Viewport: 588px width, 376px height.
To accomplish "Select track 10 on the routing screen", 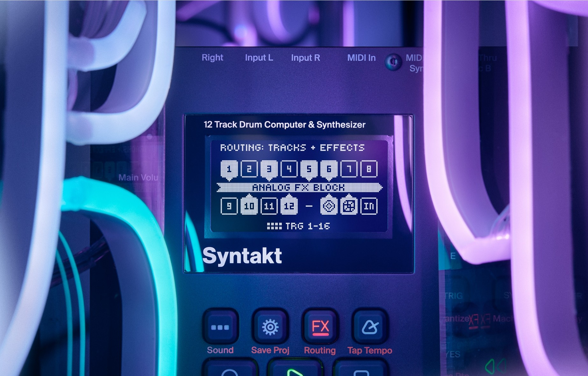I will [249, 205].
